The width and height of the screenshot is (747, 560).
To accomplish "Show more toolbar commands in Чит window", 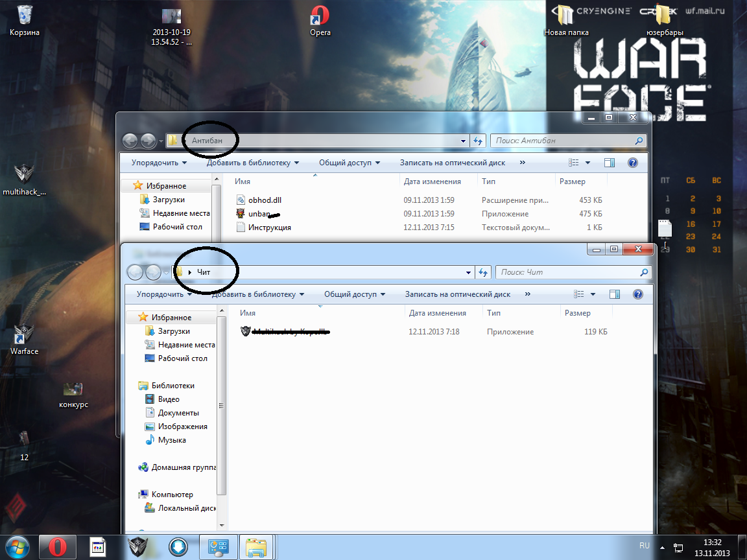I will point(527,294).
